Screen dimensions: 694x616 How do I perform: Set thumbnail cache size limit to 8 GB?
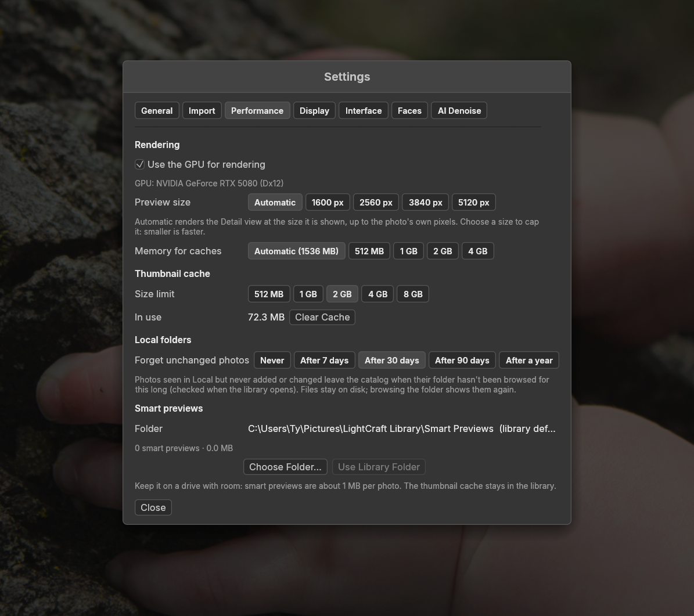(413, 294)
